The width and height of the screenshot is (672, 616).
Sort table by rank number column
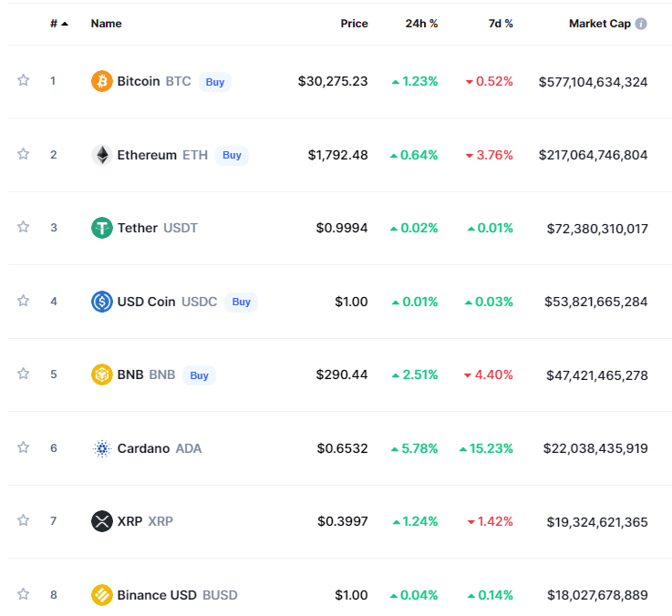point(59,24)
